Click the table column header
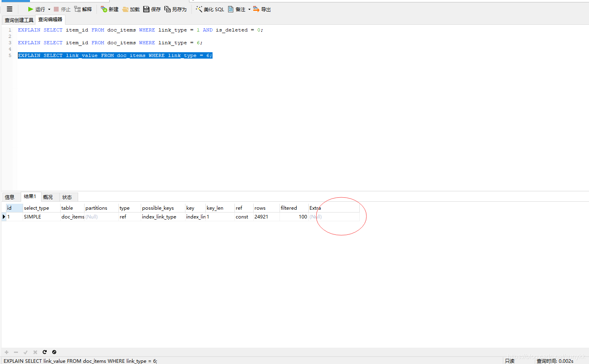589x364 pixels. (72, 208)
